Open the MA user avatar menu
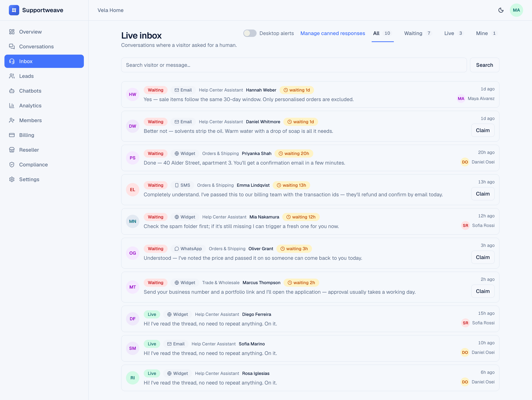Screen dimensions: 532x400 tap(516, 10)
